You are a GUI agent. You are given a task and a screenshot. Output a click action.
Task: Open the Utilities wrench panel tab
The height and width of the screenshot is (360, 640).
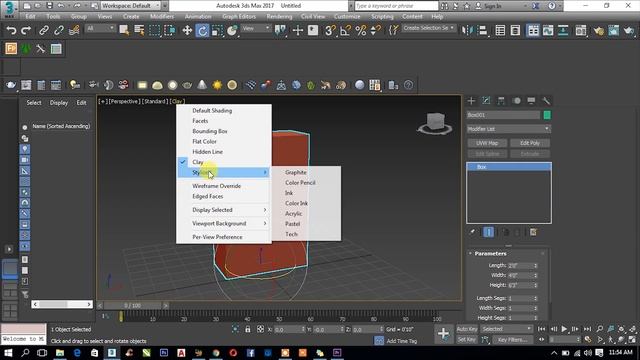tap(546, 101)
